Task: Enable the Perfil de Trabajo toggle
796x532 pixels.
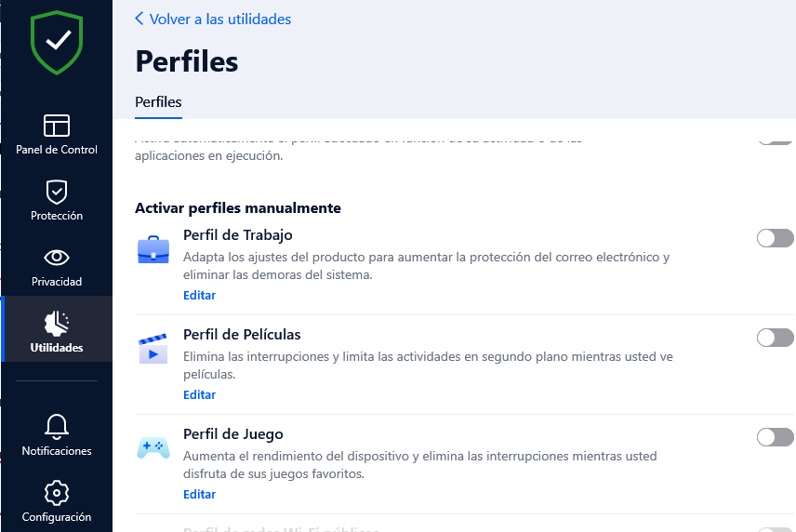Action: tap(775, 237)
